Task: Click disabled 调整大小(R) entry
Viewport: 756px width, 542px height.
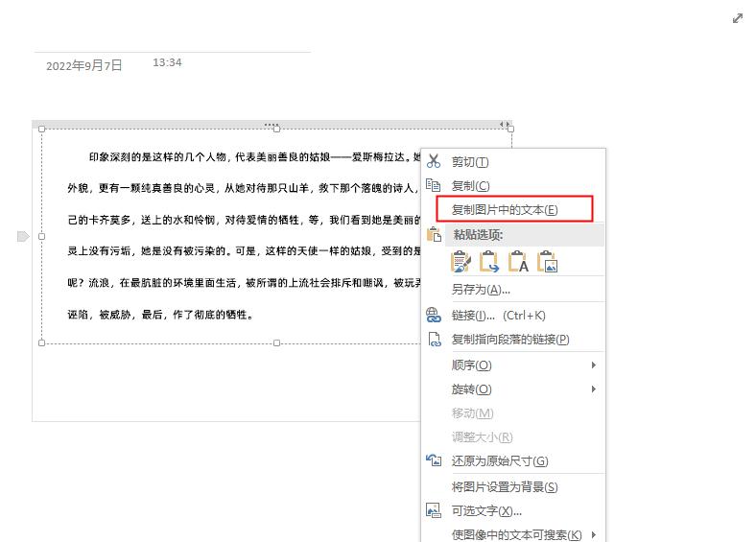Action: pos(513,436)
